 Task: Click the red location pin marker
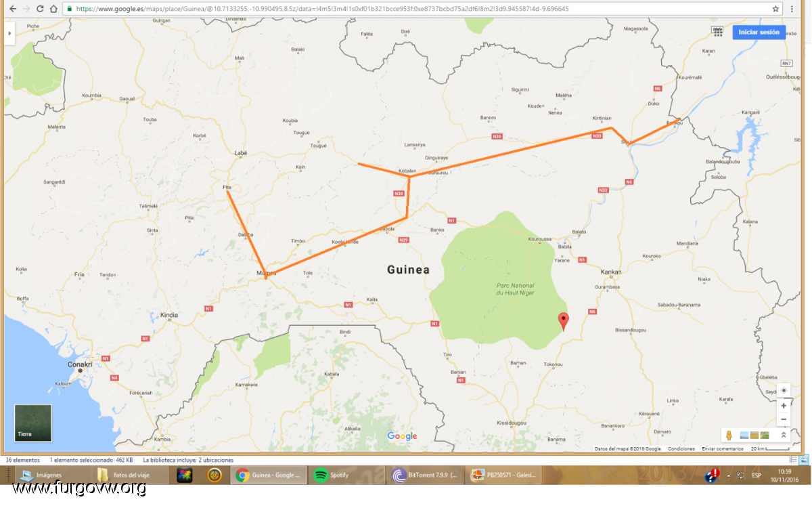click(563, 322)
